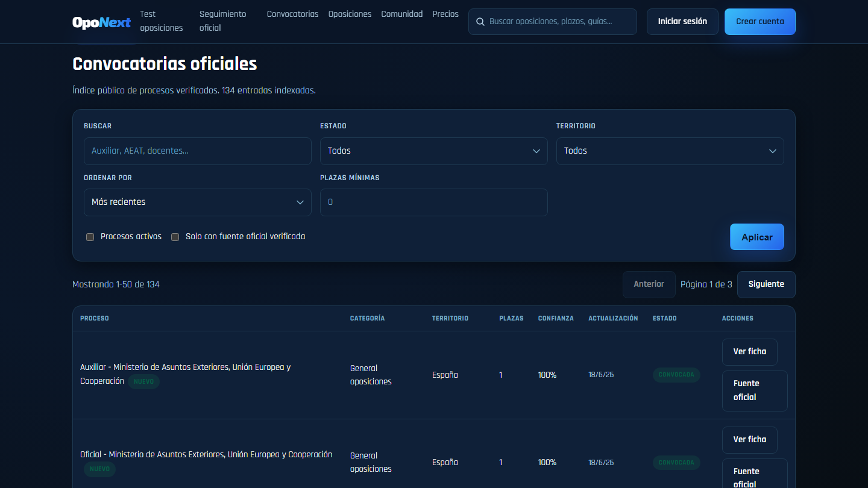This screenshot has height=488, width=868.
Task: Open Precios navigation link
Action: 445,14
